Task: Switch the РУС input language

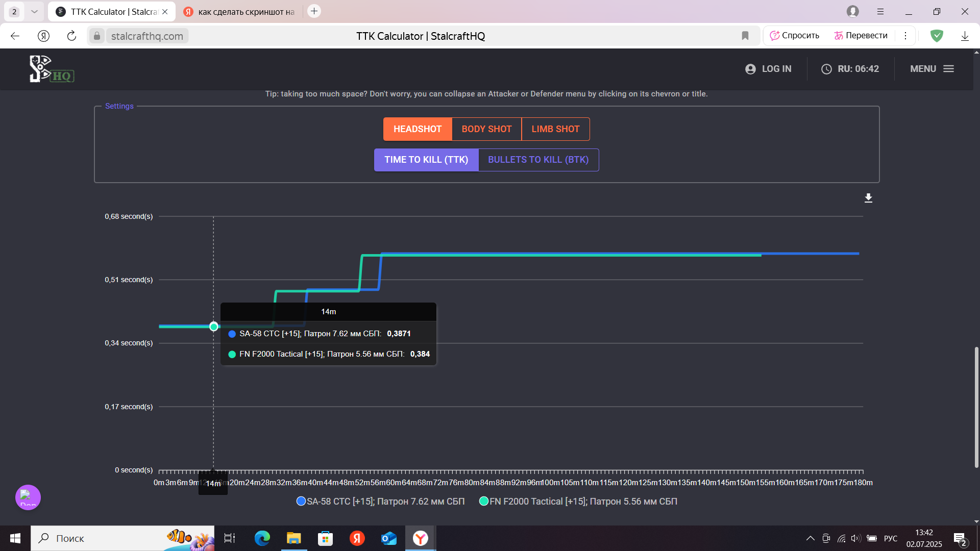Action: (891, 538)
